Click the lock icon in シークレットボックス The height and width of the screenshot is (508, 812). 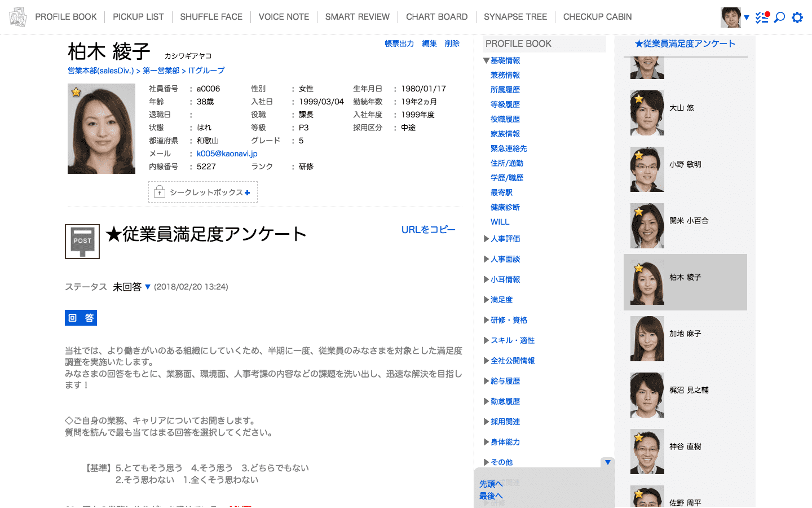click(160, 192)
